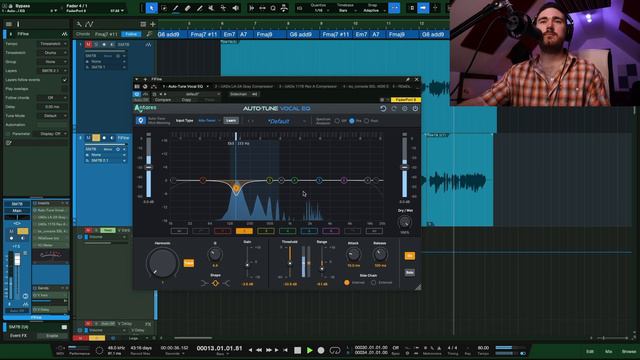Screen dimensions: 640x360
Task: Switch to the Auto-Tune Vocal EQ insert tab
Action: click(186, 87)
